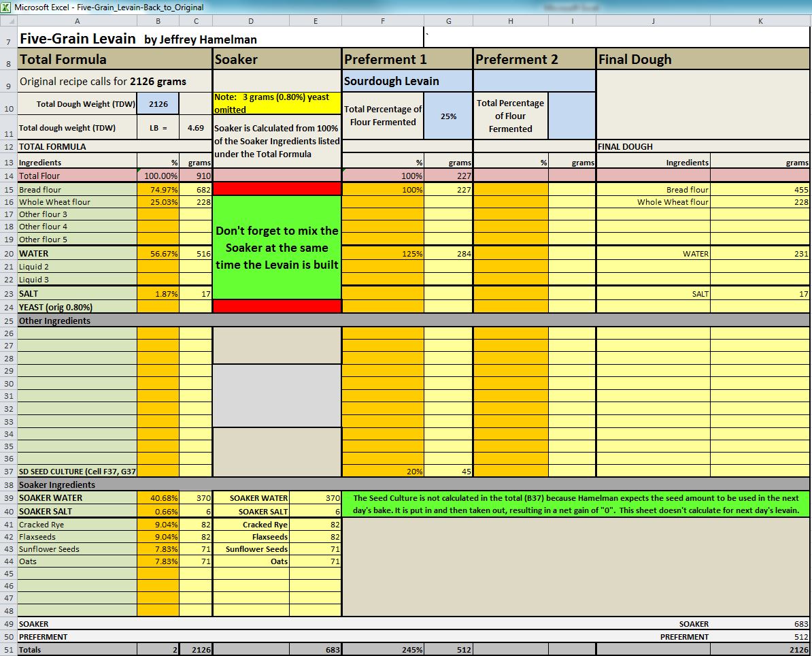The height and width of the screenshot is (656, 812).
Task: Click the green Seed Culture explanation note
Action: 575,504
